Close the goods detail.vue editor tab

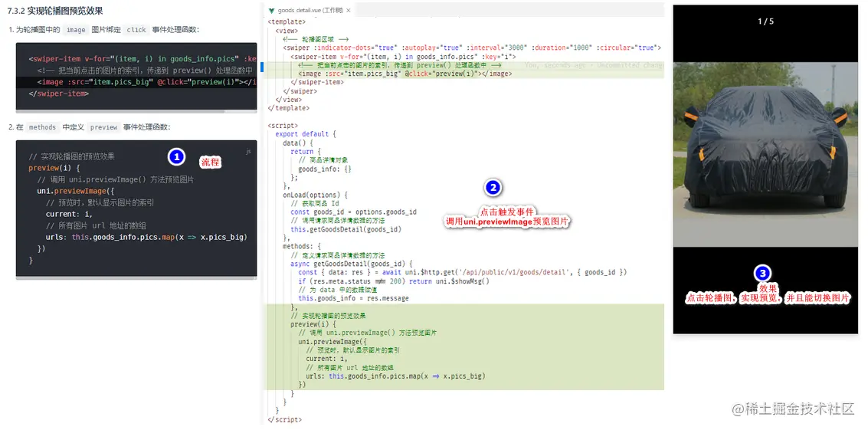click(x=348, y=10)
